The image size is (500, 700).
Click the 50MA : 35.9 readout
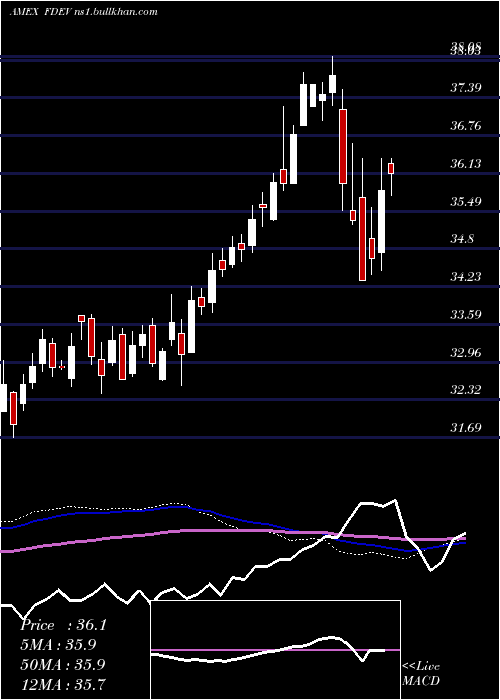pos(63,664)
